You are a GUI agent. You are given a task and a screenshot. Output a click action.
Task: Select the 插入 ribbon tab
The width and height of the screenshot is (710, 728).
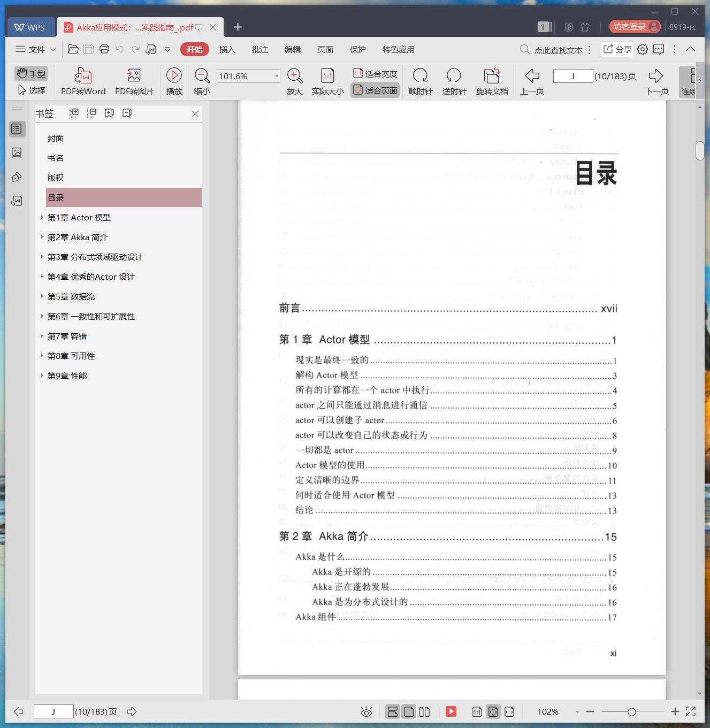click(x=227, y=49)
